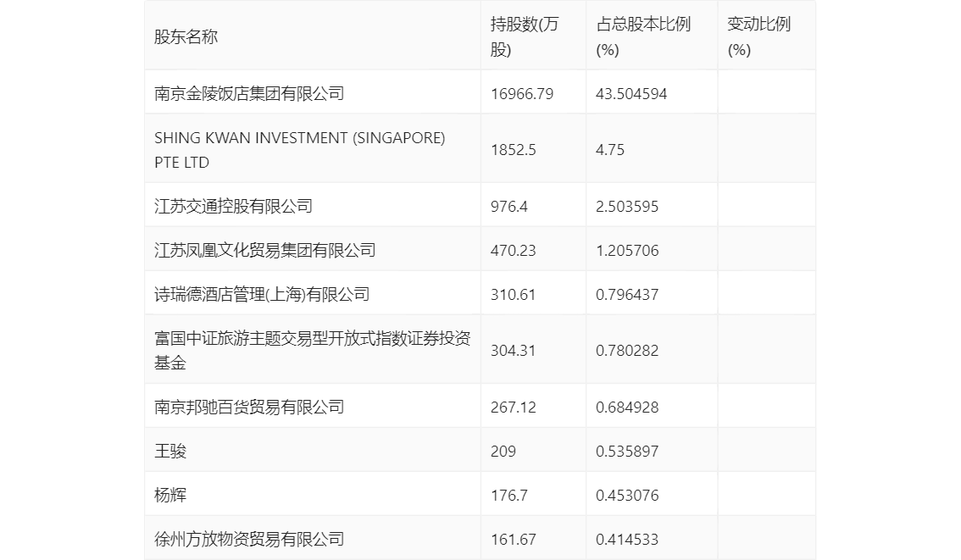Select 南京邦驰百货贸易有限公司 shareholder name

point(249,408)
